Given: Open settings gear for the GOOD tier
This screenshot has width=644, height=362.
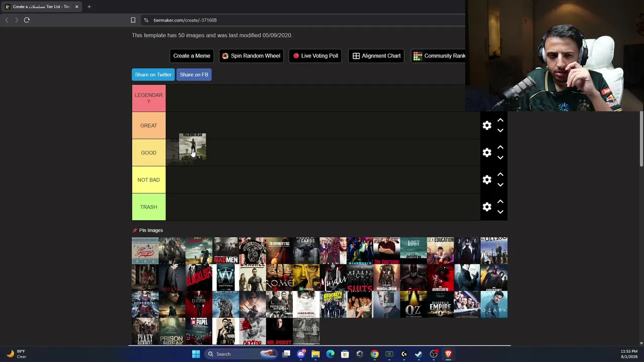Looking at the screenshot, I should [x=487, y=153].
